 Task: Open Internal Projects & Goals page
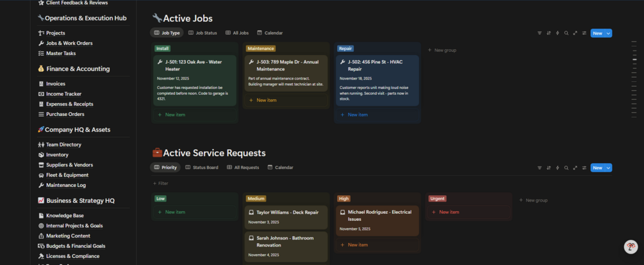pyautogui.click(x=74, y=226)
